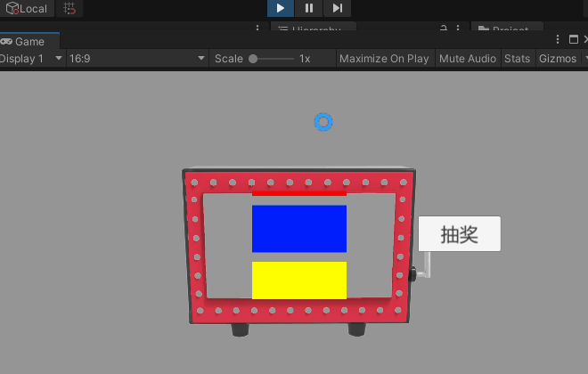Click the red bar atop the slot window
Image resolution: width=588 pixels, height=374 pixels.
tap(299, 193)
